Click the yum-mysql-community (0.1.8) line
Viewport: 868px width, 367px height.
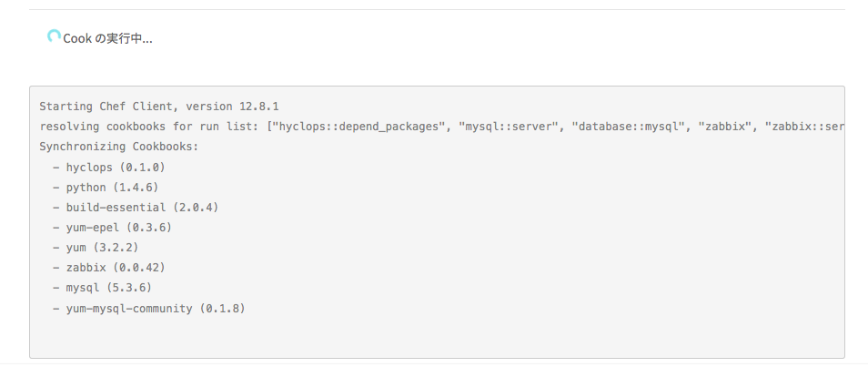[x=149, y=308]
